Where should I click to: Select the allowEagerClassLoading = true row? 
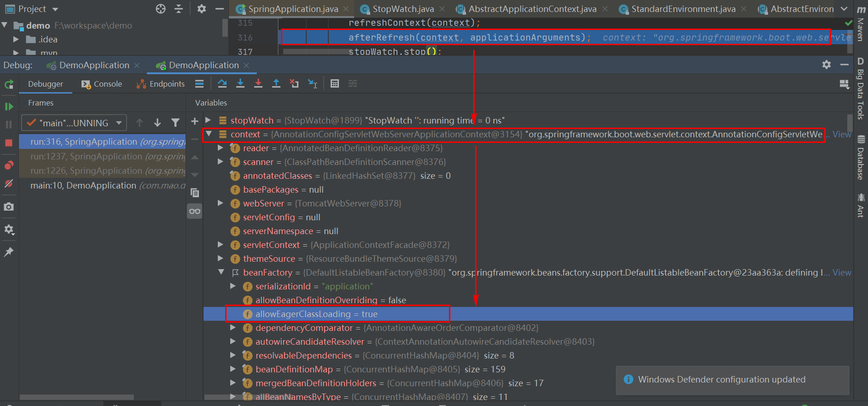[x=528, y=314]
